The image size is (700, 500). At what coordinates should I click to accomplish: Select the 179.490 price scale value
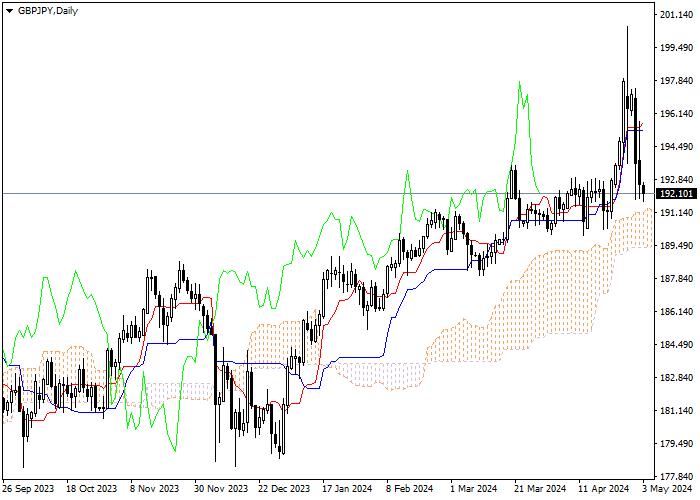(676, 444)
